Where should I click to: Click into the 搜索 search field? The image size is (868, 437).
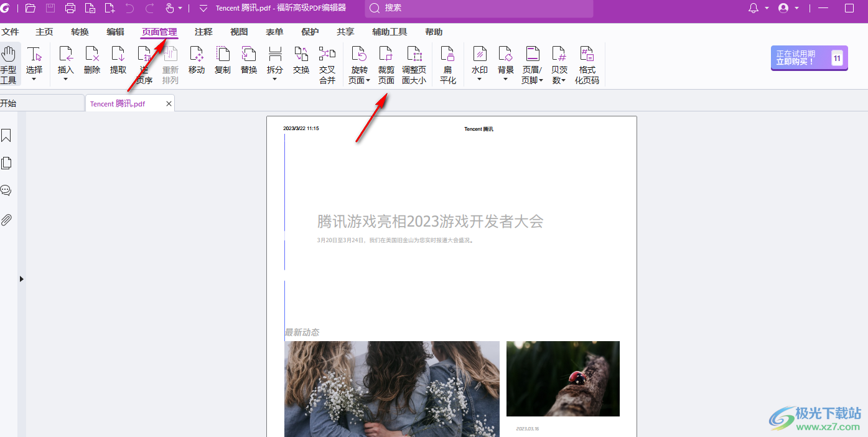coord(479,8)
